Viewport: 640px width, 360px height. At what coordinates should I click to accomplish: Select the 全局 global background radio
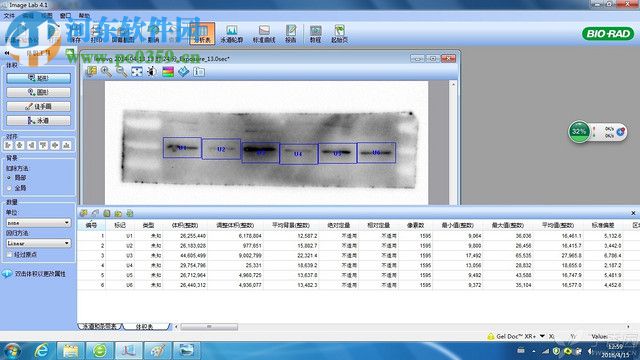pyautogui.click(x=9, y=188)
